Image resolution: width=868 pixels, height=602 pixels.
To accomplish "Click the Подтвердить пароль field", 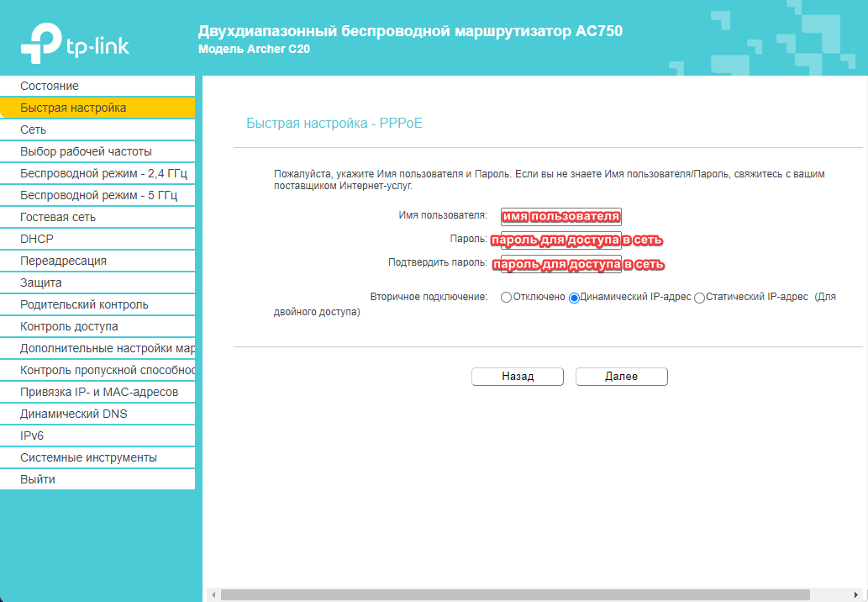I will (x=560, y=264).
